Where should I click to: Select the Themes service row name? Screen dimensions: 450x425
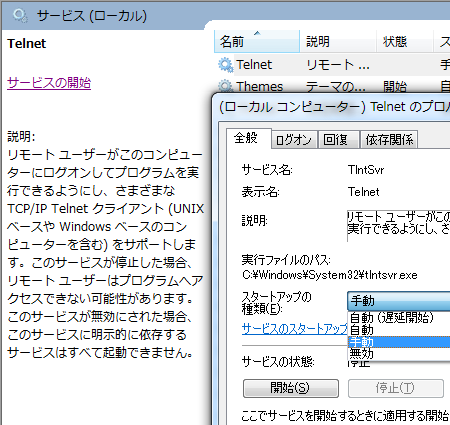click(x=260, y=86)
